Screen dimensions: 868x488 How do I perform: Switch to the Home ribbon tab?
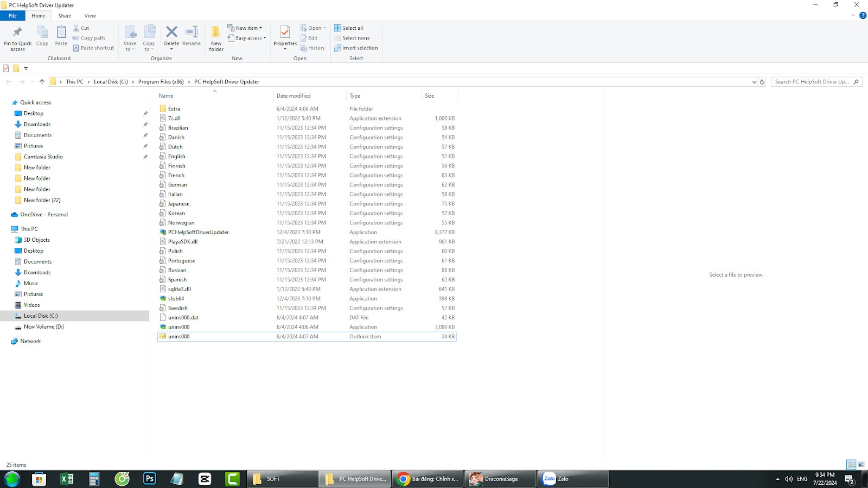tap(39, 16)
